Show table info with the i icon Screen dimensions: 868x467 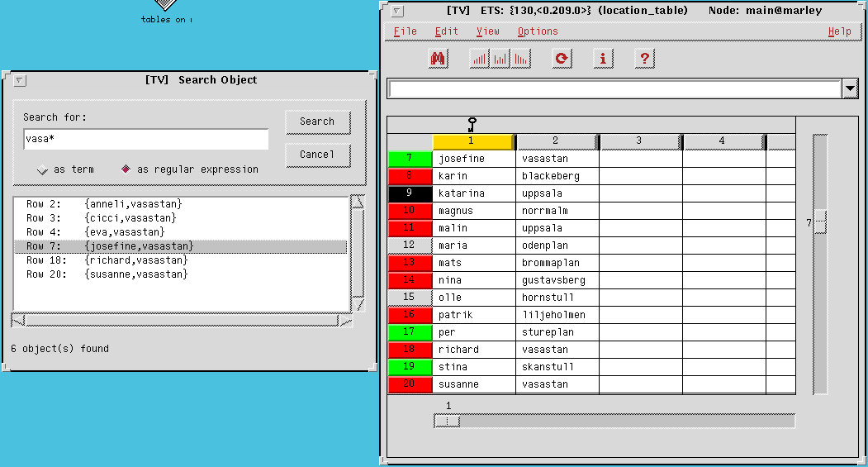point(604,58)
